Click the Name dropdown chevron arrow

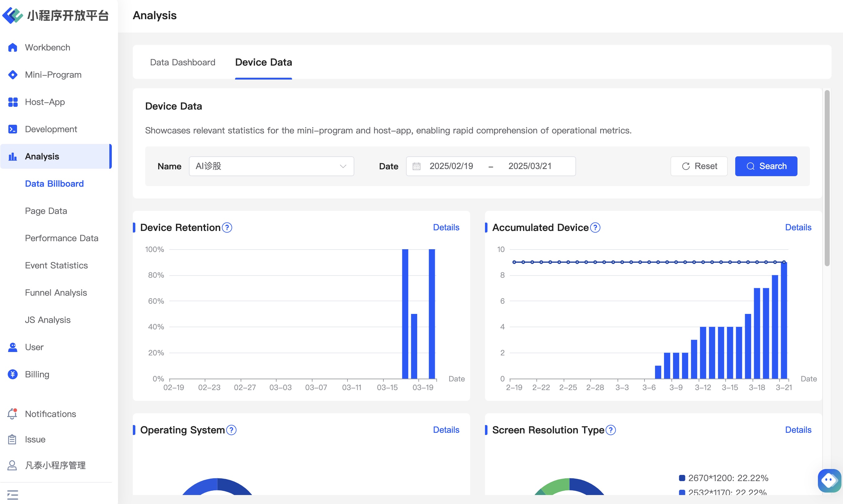tap(343, 166)
